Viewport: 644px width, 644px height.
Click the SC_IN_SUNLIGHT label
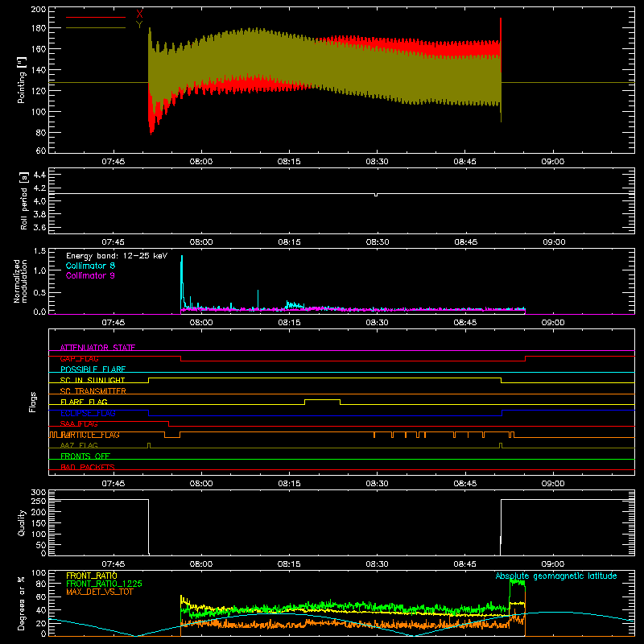[x=93, y=380]
